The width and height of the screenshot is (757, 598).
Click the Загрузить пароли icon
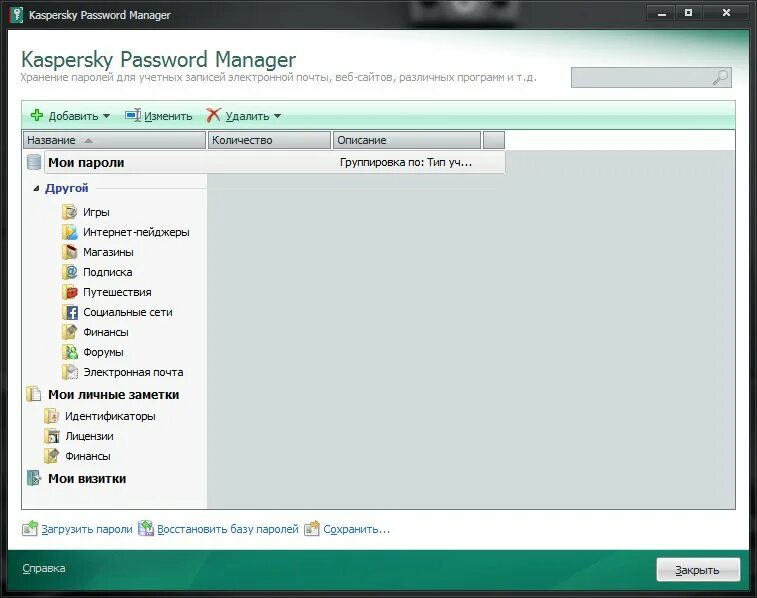(x=30, y=528)
